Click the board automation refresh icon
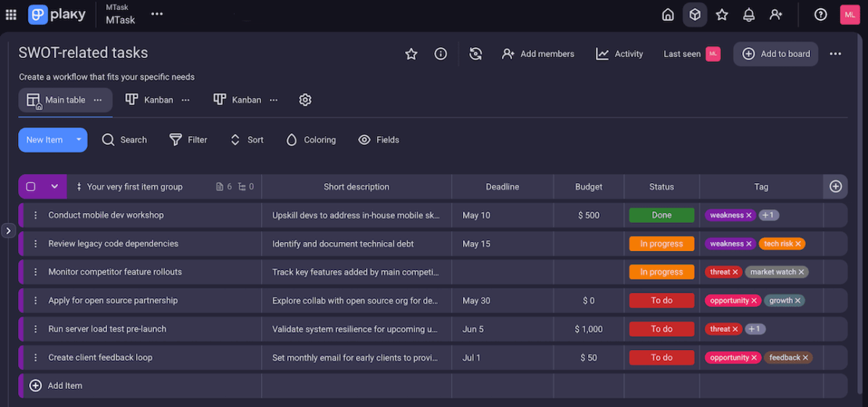 point(475,54)
